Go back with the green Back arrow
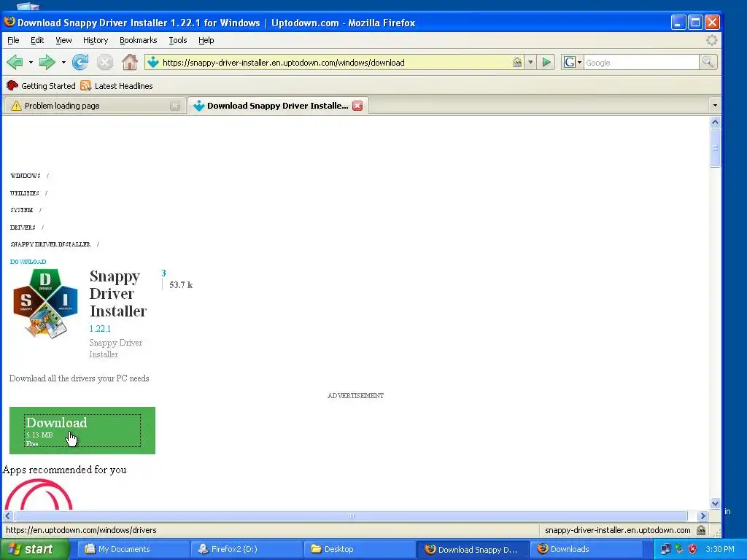 [15, 62]
